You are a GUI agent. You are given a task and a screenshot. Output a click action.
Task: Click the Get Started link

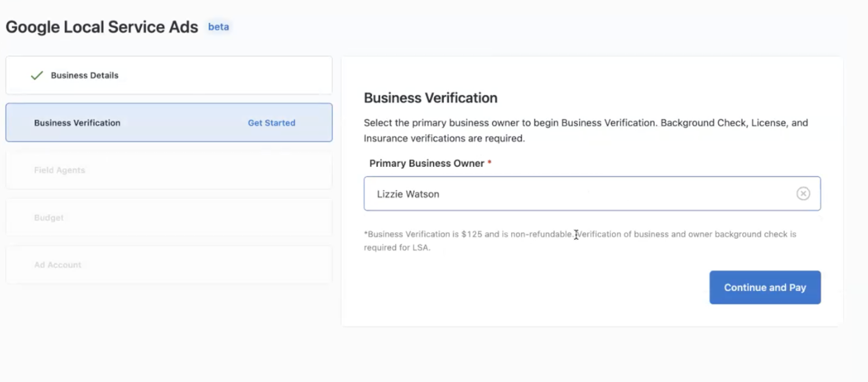271,123
